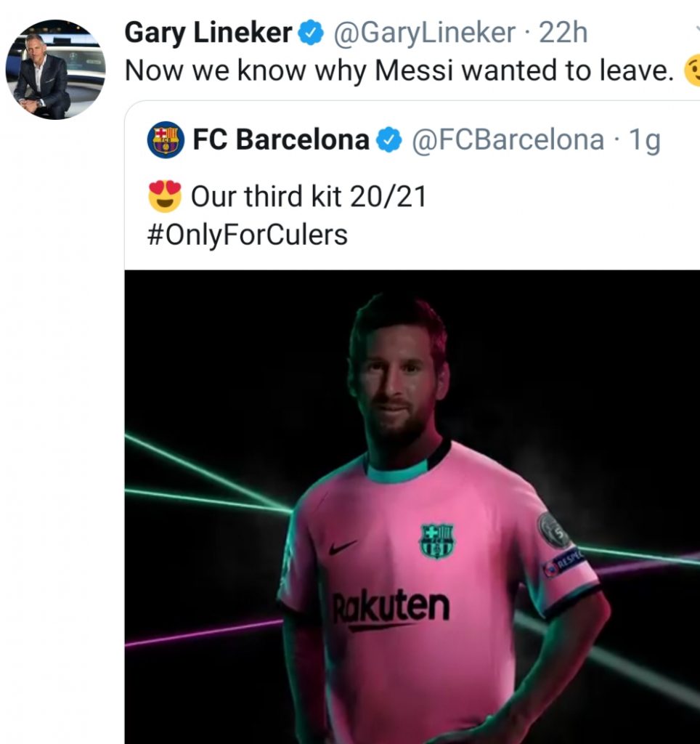Click the round badge on the sleeve
Screen dimensions: 700x744
[554, 530]
